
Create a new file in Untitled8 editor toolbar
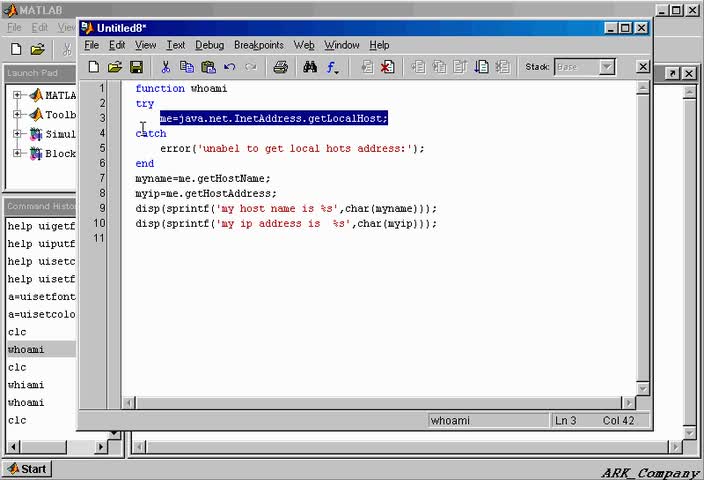(93, 67)
